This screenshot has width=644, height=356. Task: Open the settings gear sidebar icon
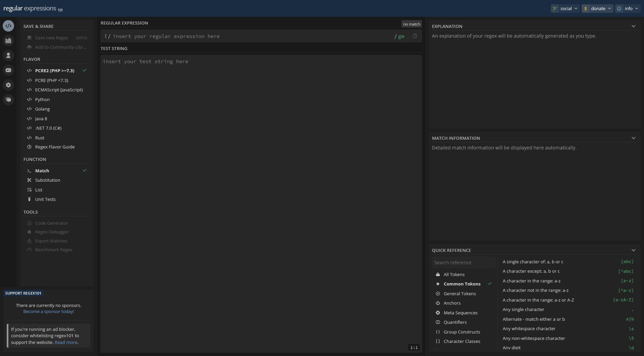click(8, 85)
